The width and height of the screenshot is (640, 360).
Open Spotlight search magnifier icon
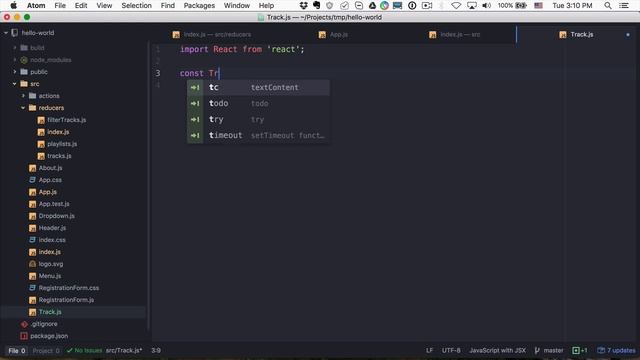click(x=608, y=5)
